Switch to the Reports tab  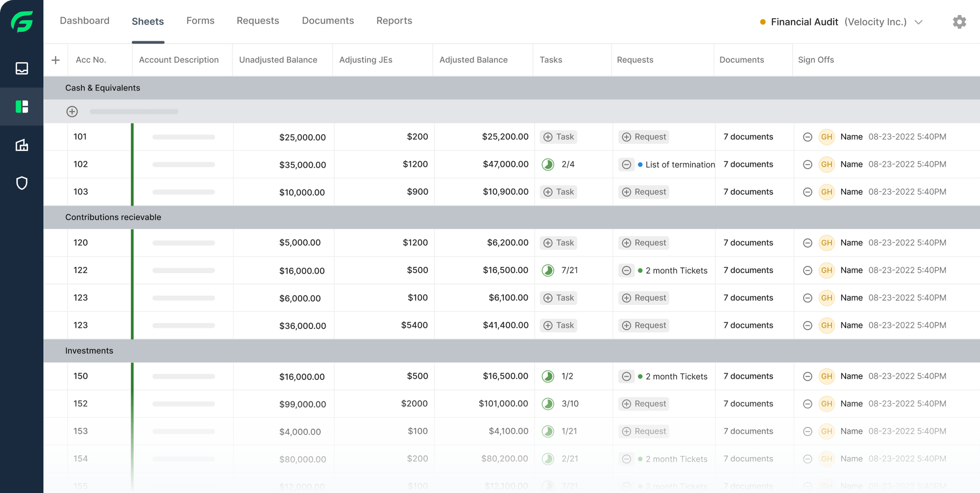tap(394, 21)
